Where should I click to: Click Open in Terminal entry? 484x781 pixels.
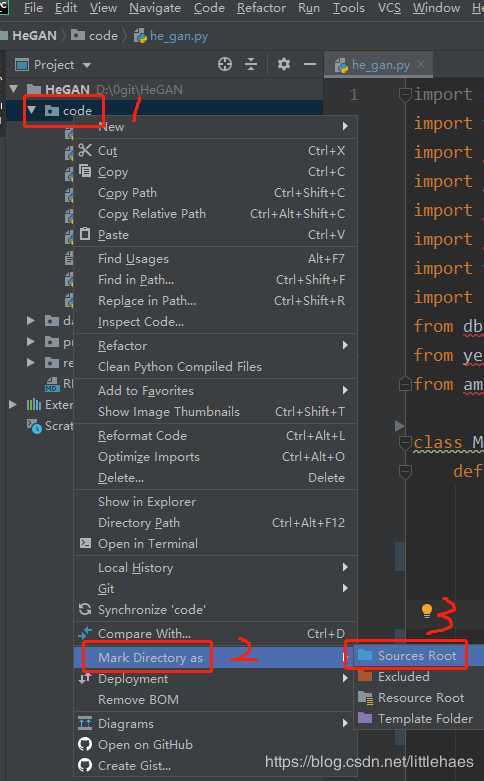[148, 543]
